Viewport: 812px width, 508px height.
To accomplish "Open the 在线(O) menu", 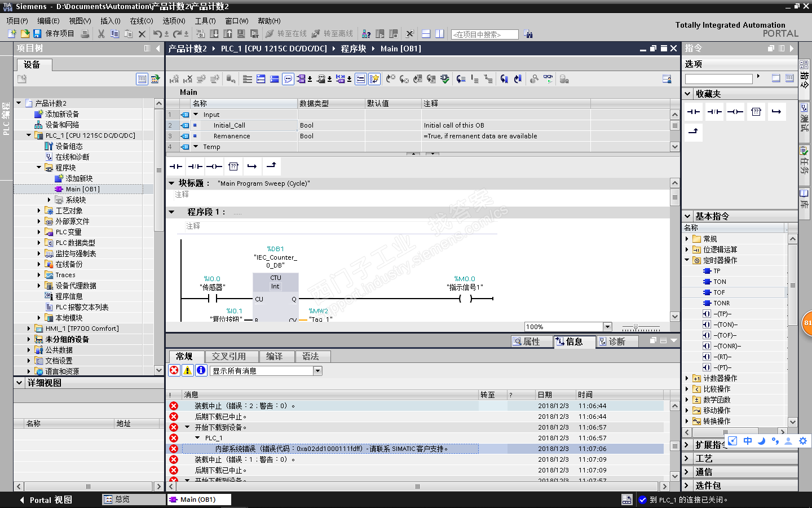I will tap(142, 21).
